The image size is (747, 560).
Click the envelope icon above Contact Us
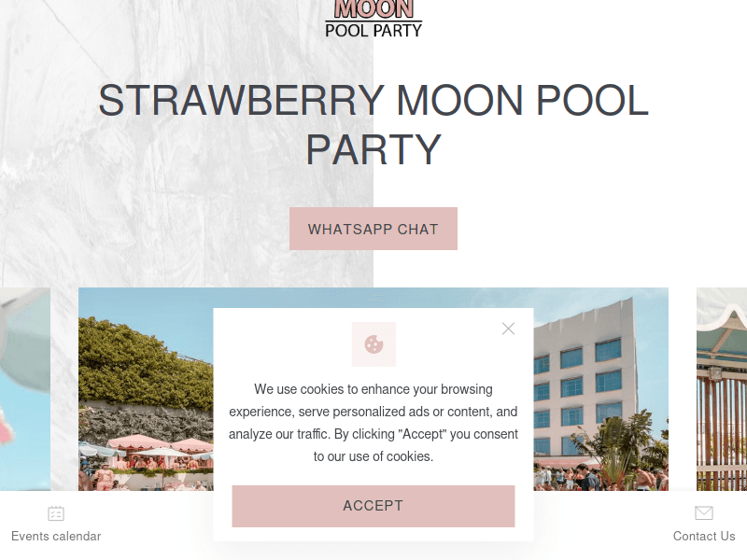(x=703, y=512)
